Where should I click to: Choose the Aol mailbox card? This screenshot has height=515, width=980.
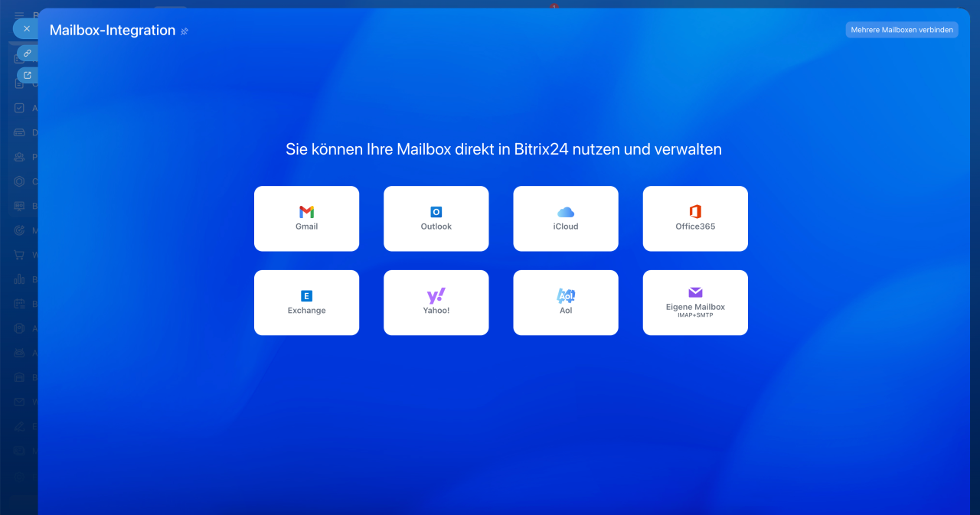coord(566,302)
